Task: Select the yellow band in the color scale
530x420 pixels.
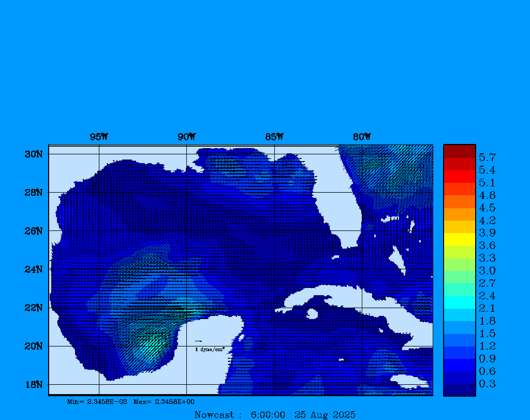Action: [x=459, y=239]
